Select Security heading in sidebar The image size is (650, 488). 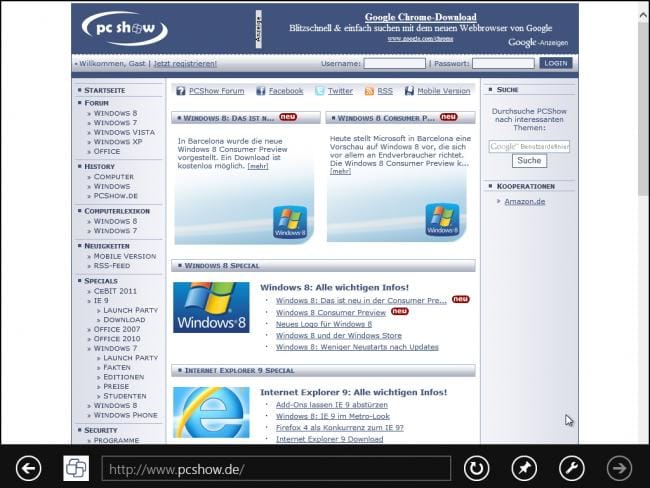pyautogui.click(x=101, y=430)
